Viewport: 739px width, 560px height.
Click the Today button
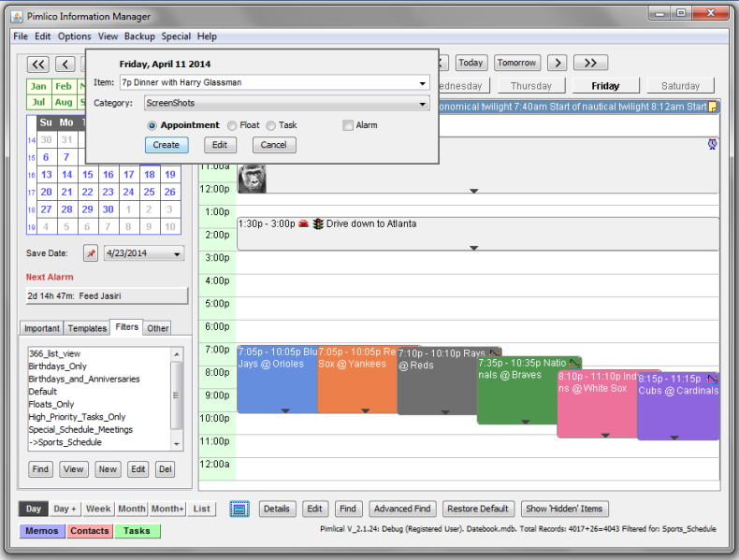(471, 63)
